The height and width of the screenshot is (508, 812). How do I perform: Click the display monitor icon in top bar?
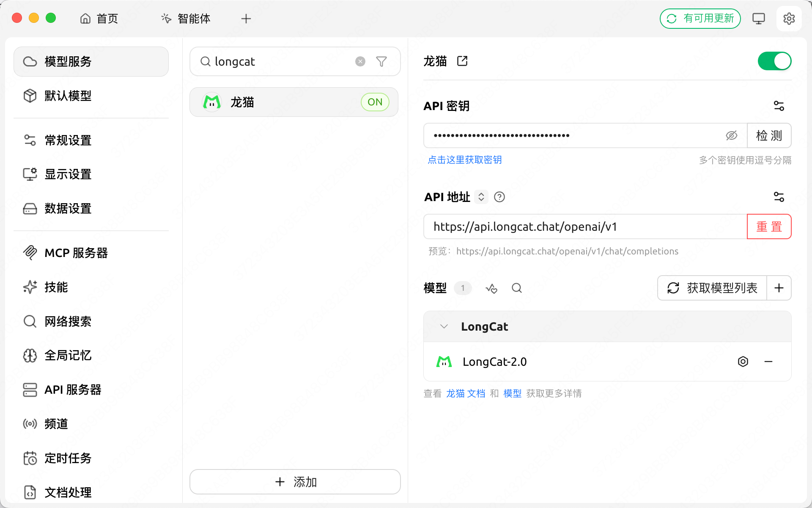pyautogui.click(x=759, y=19)
